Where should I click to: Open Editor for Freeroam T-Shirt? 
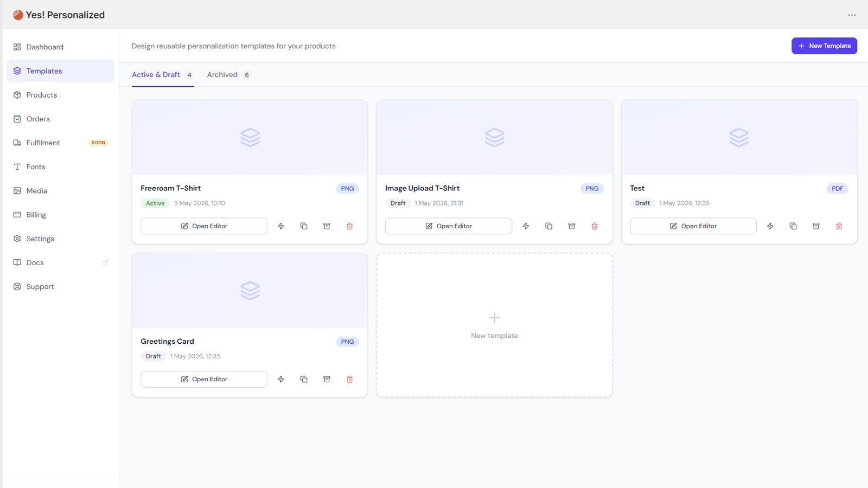[x=204, y=226]
